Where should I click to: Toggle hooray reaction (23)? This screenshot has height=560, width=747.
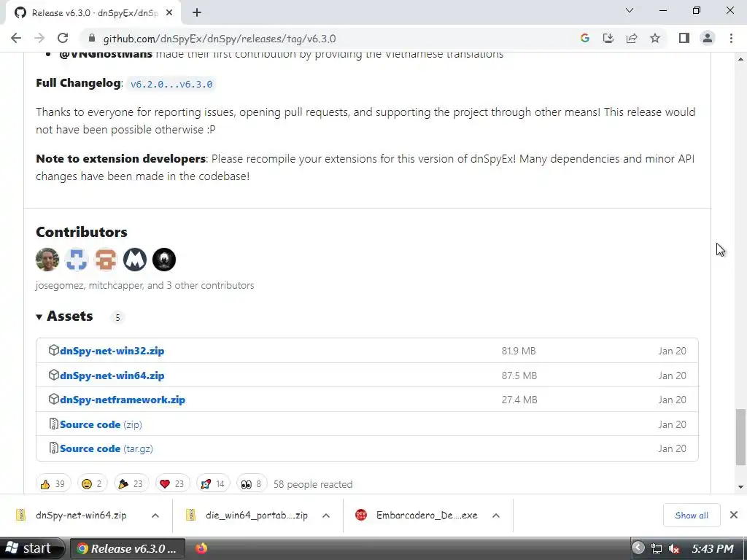click(131, 484)
